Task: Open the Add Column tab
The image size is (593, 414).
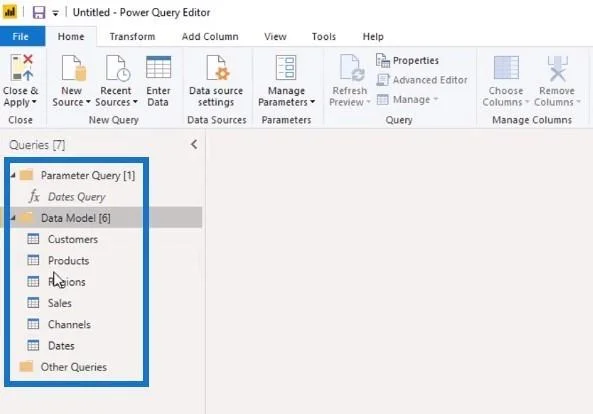Action: click(210, 37)
